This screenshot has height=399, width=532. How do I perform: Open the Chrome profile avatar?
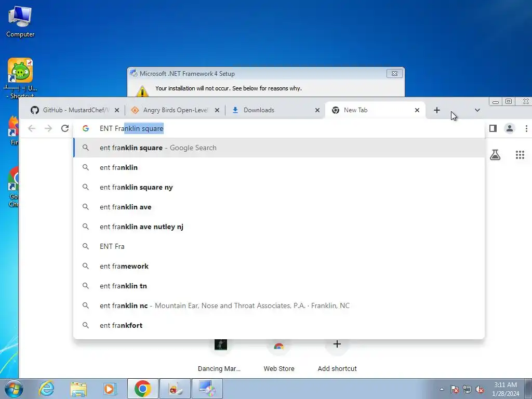[510, 128]
